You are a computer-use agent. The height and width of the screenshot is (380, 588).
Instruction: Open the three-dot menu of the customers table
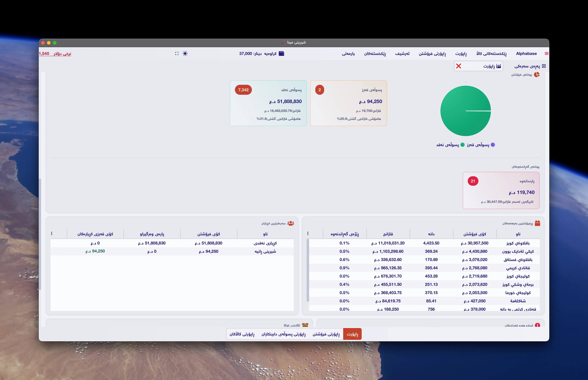[52, 233]
